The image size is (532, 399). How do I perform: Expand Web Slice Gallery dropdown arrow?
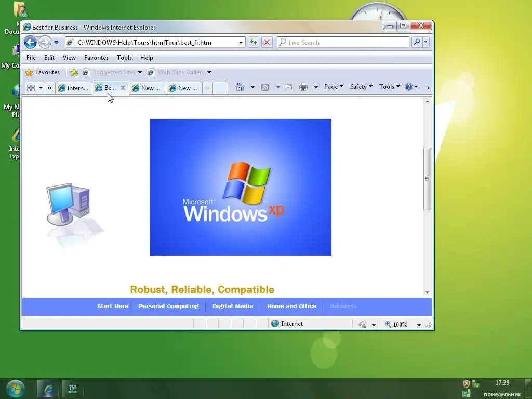(x=209, y=72)
